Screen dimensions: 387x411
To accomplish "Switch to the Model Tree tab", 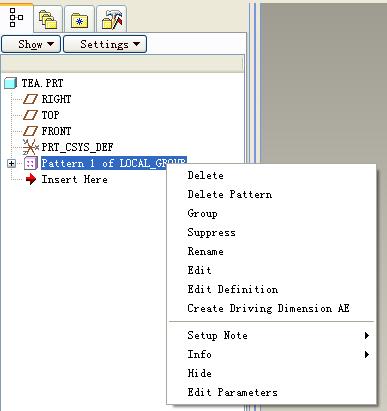I will [16, 17].
